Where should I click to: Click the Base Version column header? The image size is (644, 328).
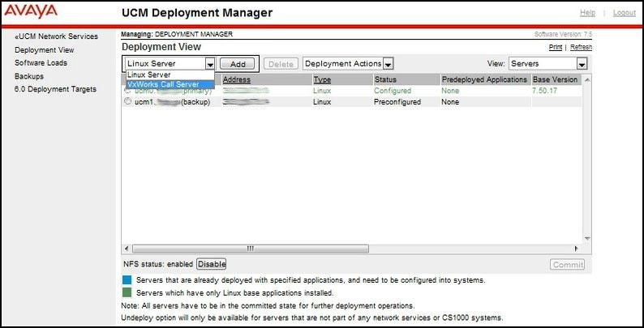[555, 79]
